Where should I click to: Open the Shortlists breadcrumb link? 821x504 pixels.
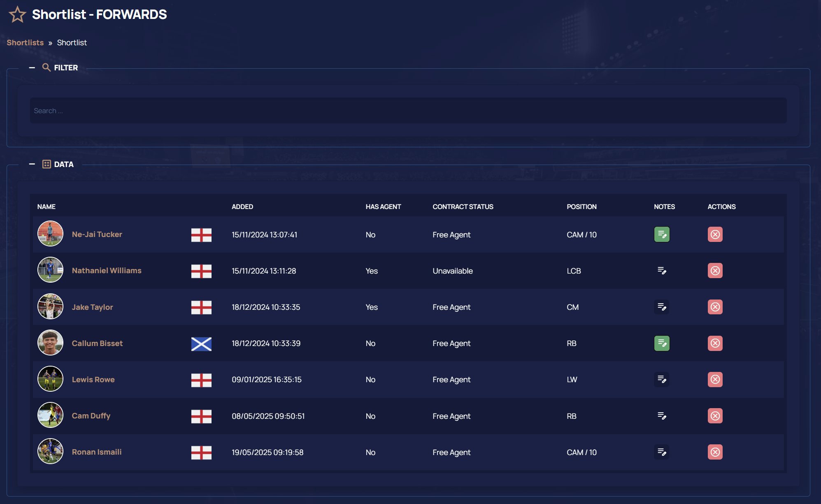coord(25,42)
